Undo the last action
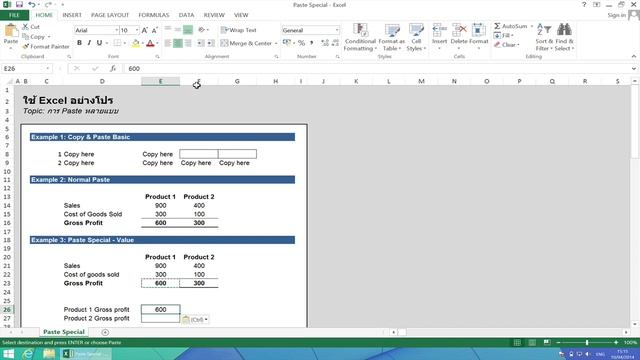Viewport: 640px width, 360px height. pyautogui.click(x=31, y=4)
